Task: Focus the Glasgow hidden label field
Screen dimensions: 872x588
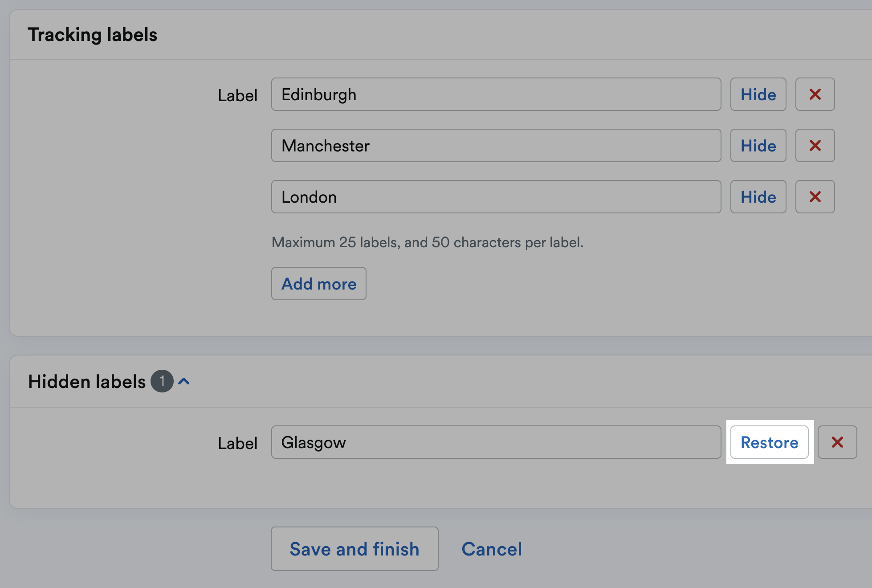Action: point(496,442)
